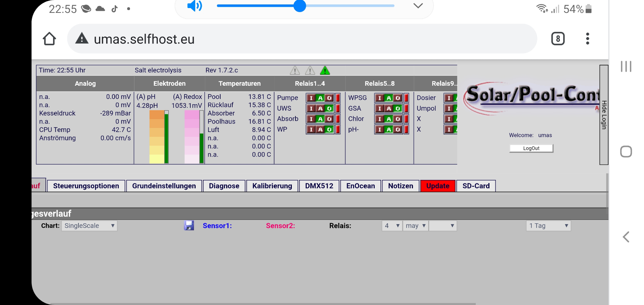The height and width of the screenshot is (305, 644).
Task: Switch Absorb relay to I
Action: [311, 119]
